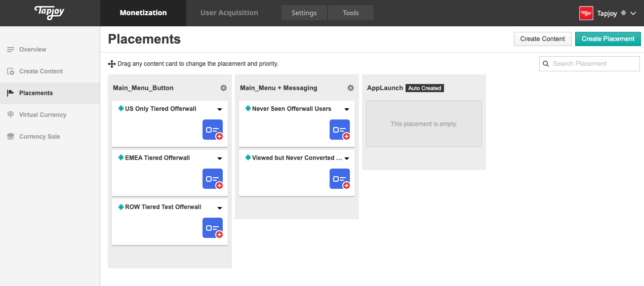Expand EMEA Tiered Offerwall dropdown arrow
Screen dimensions: 644x286
coord(220,158)
